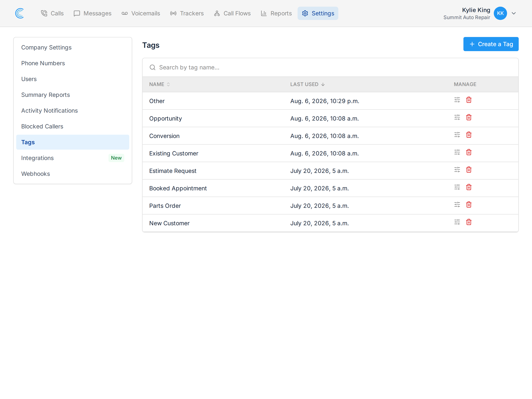
Task: Edit the Booked Appointment tag
Action: pos(457,187)
